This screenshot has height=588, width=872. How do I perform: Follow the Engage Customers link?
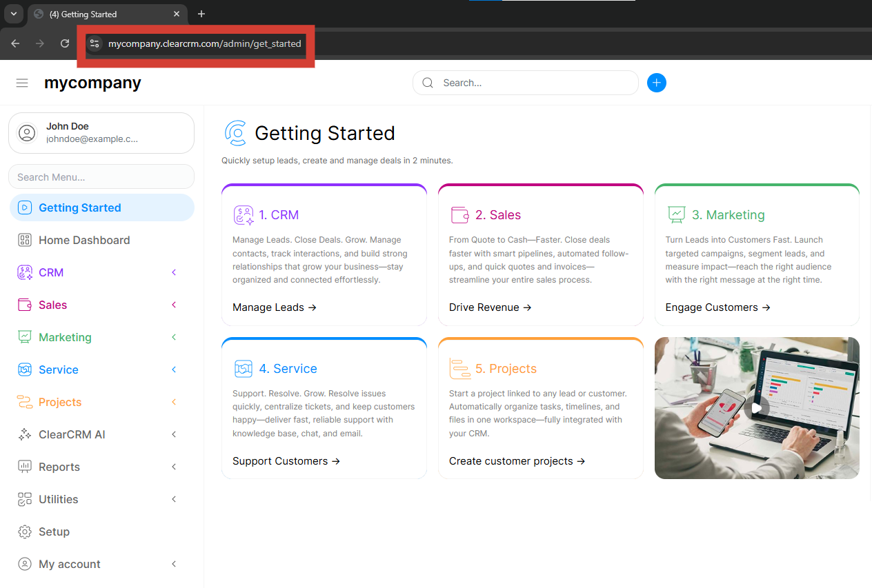[x=718, y=307]
